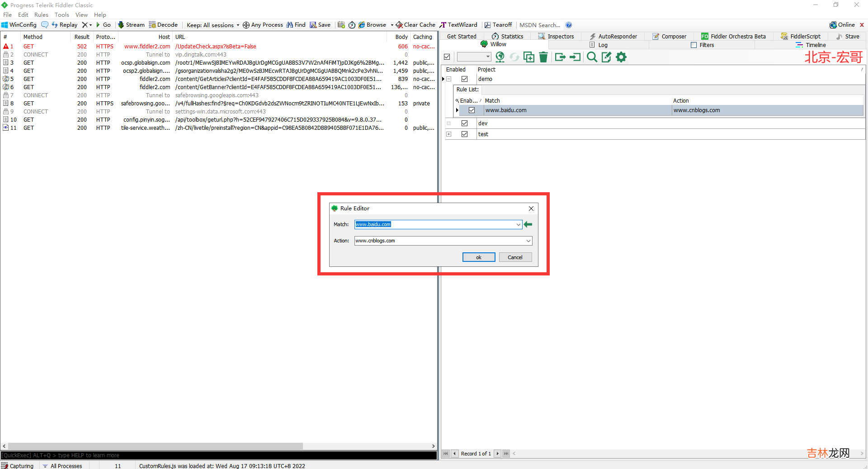Image resolution: width=868 pixels, height=469 pixels.
Task: Switch to the AutoResponder tab
Action: point(613,36)
